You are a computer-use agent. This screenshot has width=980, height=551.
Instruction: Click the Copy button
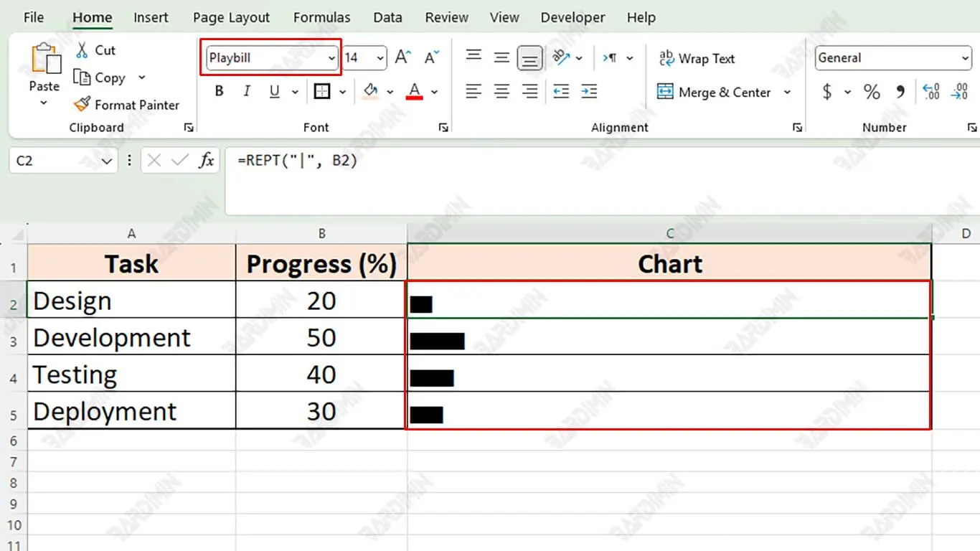tap(100, 77)
